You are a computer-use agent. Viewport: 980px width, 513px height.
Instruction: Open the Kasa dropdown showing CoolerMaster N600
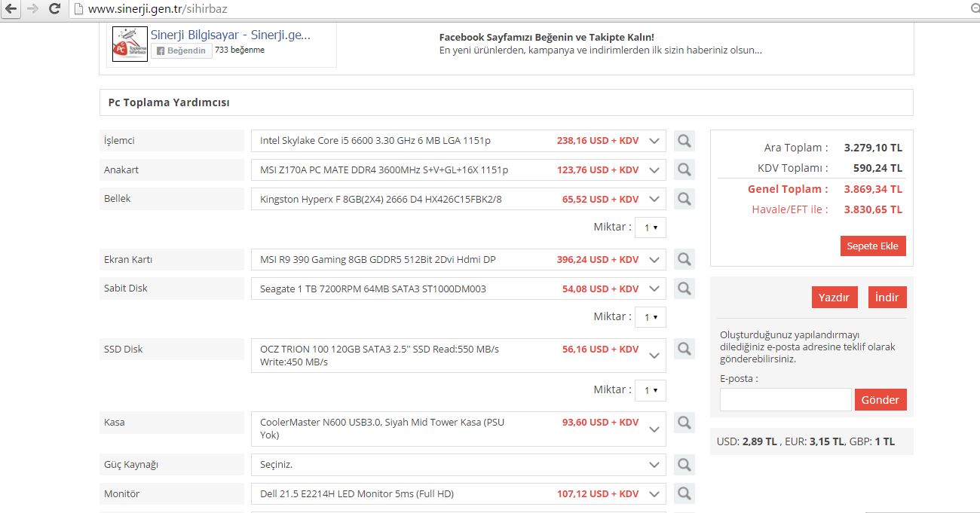[458, 429]
